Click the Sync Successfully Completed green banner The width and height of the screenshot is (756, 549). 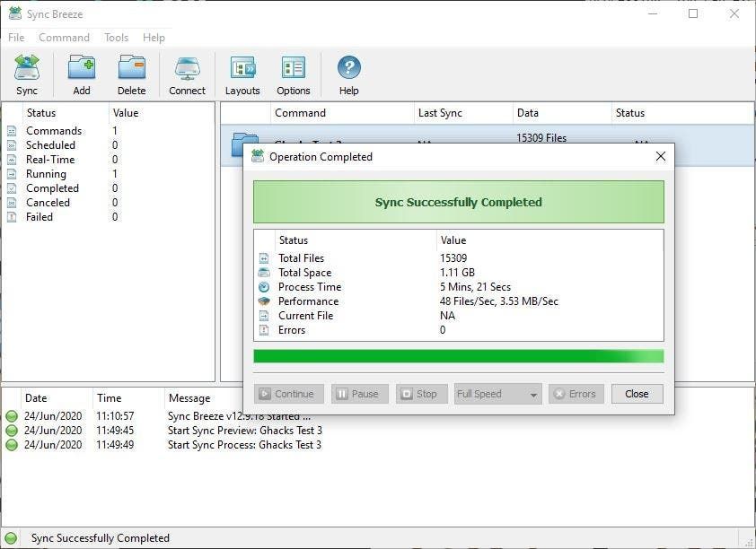pos(459,202)
